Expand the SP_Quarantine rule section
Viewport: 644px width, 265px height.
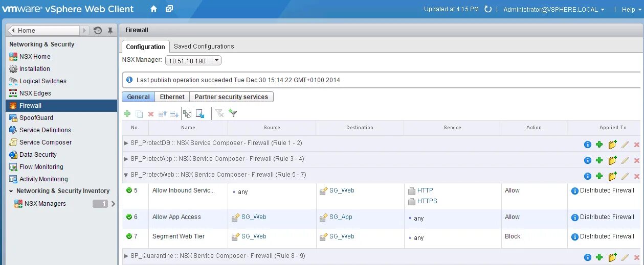126,256
